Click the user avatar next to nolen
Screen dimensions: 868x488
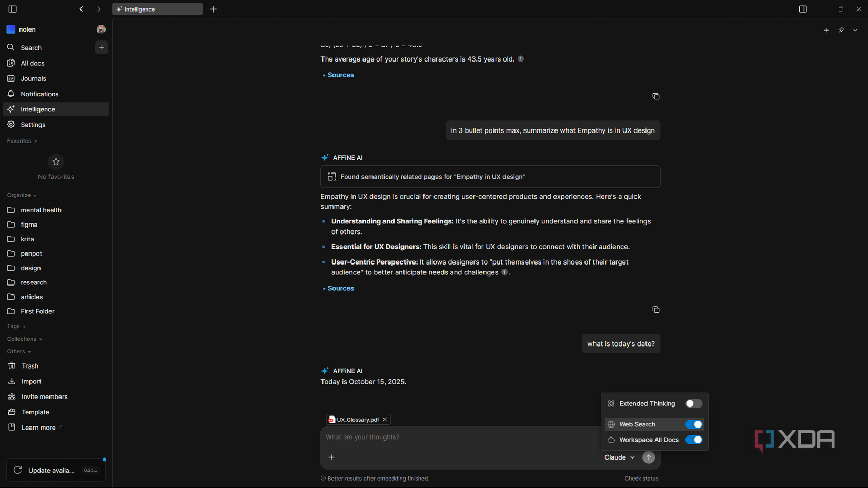[101, 29]
